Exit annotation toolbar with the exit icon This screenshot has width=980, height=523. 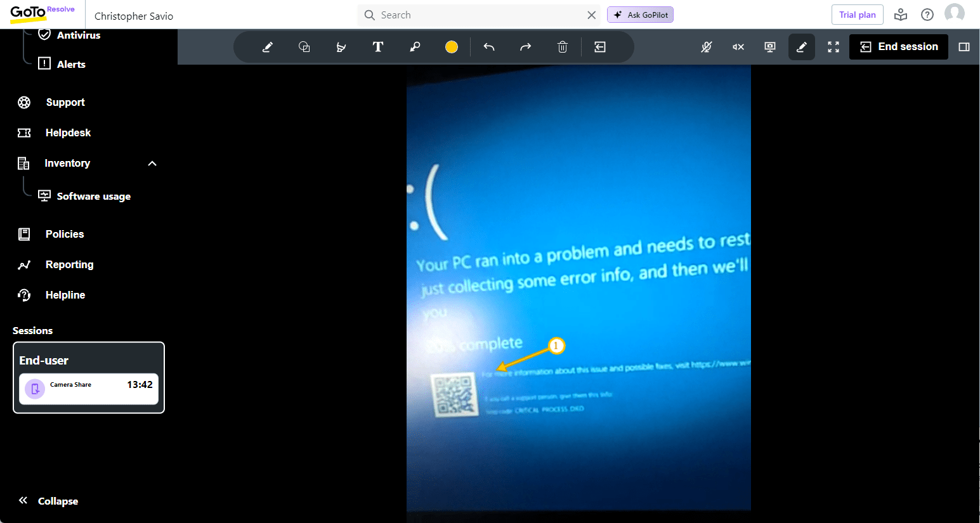[600, 47]
